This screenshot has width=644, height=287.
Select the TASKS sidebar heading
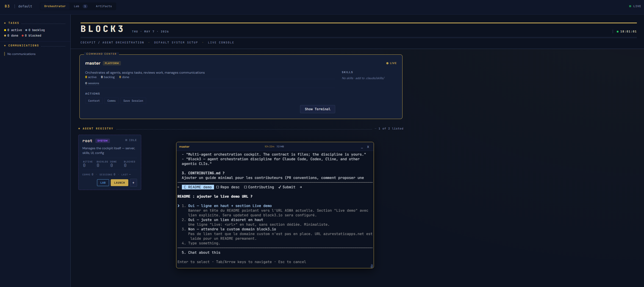click(x=13, y=23)
